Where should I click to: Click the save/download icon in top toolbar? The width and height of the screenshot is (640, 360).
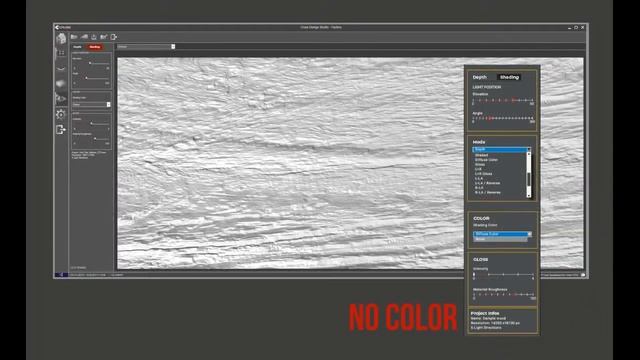(94, 37)
